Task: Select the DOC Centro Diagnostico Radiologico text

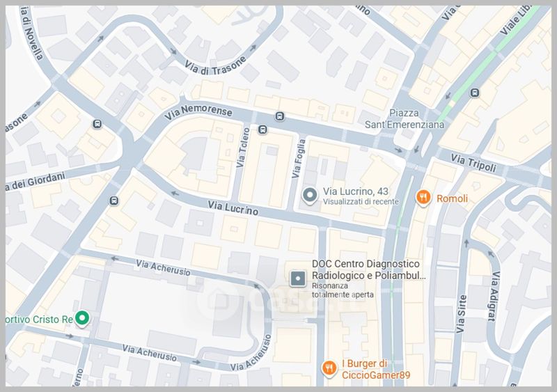Action: point(368,269)
